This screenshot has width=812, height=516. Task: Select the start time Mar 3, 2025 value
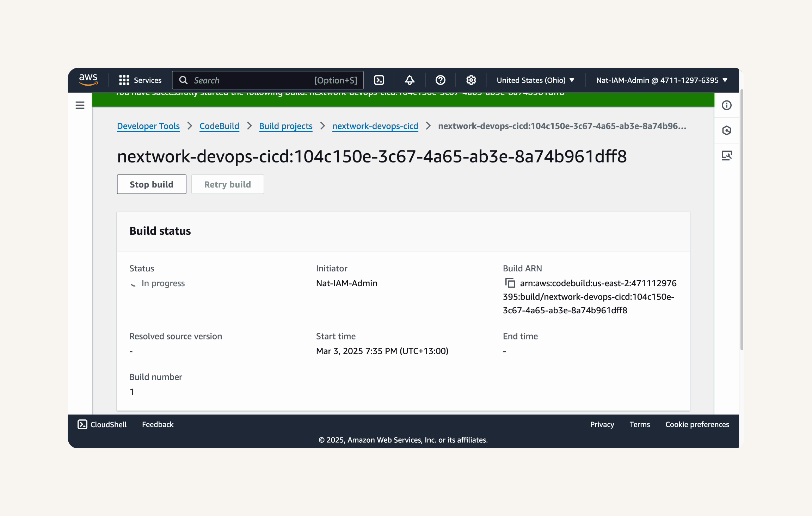coord(382,351)
